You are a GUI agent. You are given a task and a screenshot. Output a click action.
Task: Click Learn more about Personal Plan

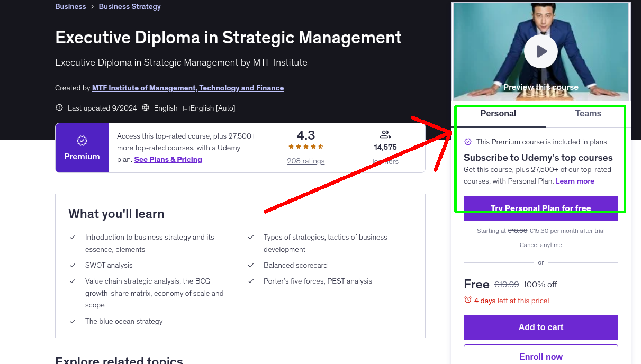575,181
